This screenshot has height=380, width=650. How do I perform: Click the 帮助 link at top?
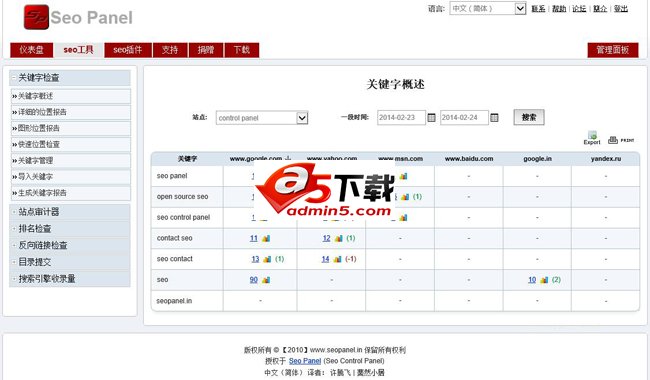[x=559, y=8]
